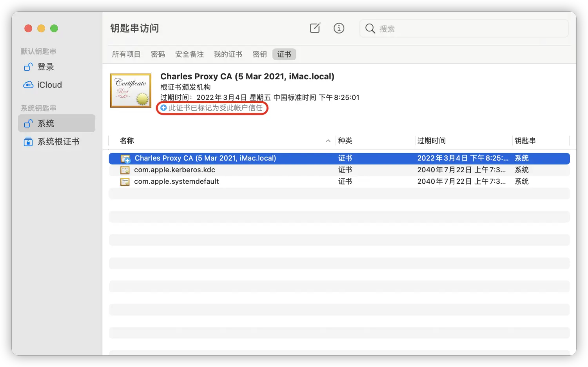Click the Charles Proxy CA heading text

click(247, 76)
